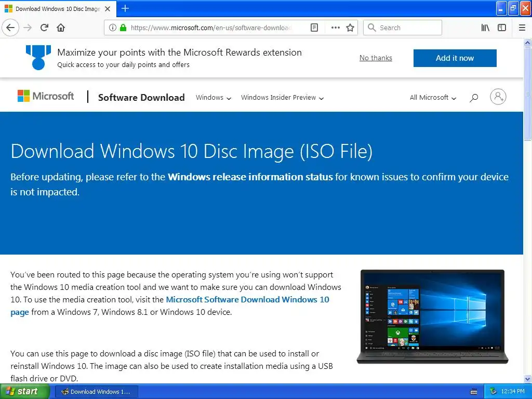Toggle reader view in address bar

314,28
